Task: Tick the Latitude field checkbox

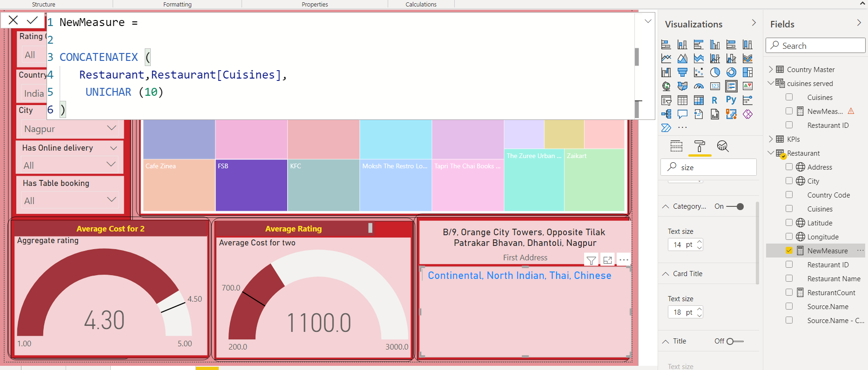Action: point(789,223)
